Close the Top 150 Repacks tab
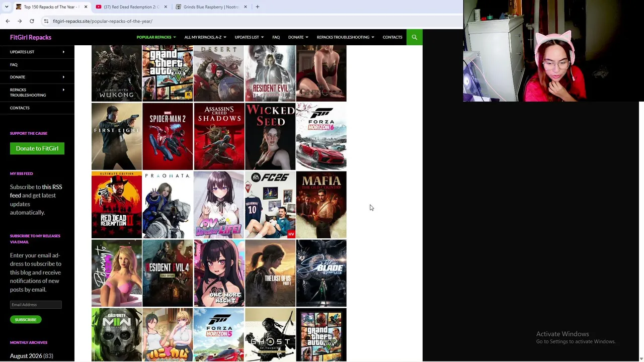The image size is (644, 362). pos(86,7)
